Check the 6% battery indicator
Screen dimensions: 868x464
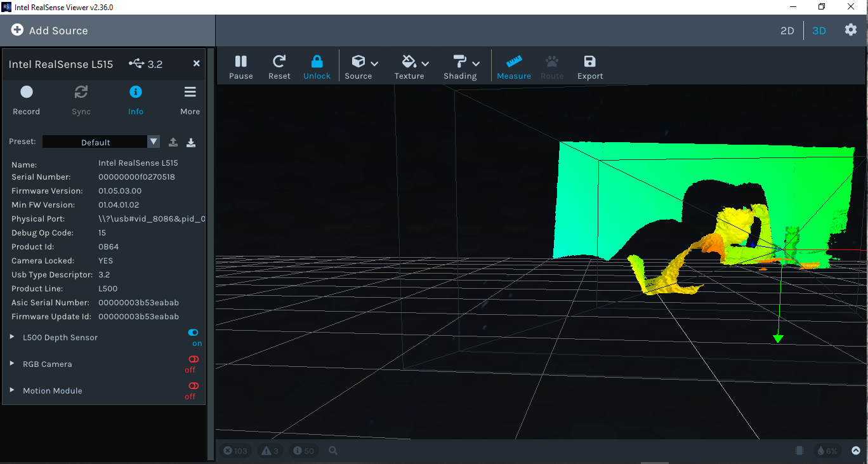click(827, 451)
